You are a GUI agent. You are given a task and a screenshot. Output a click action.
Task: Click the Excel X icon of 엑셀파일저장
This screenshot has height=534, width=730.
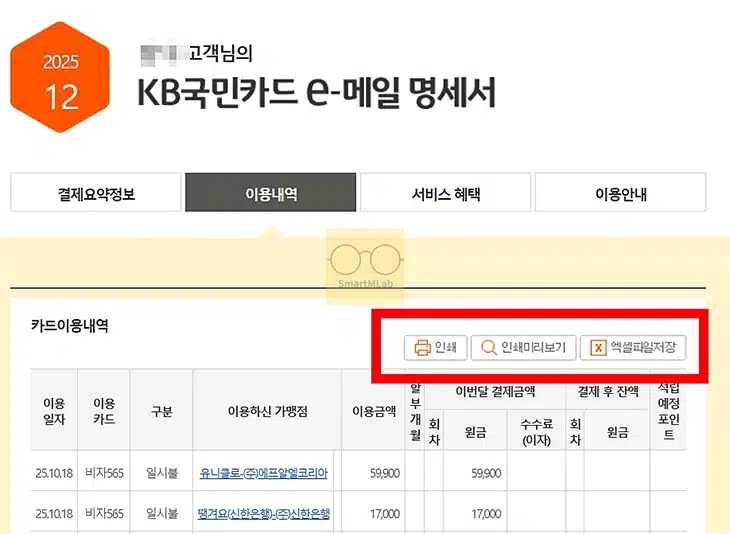coord(598,347)
